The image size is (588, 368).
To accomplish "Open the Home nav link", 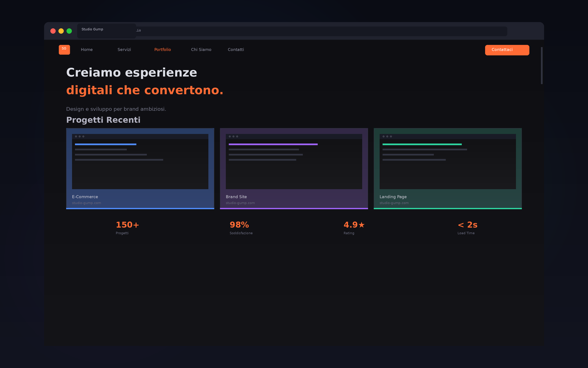I will tap(87, 50).
